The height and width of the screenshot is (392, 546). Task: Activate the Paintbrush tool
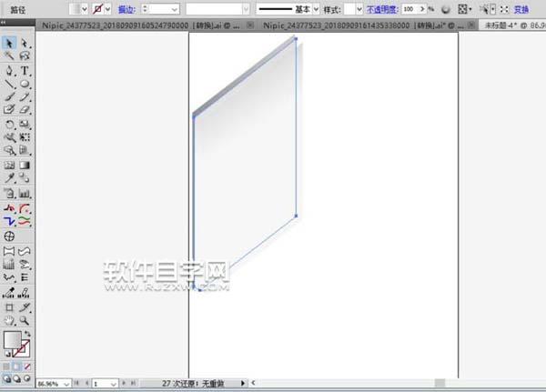pyautogui.click(x=9, y=96)
